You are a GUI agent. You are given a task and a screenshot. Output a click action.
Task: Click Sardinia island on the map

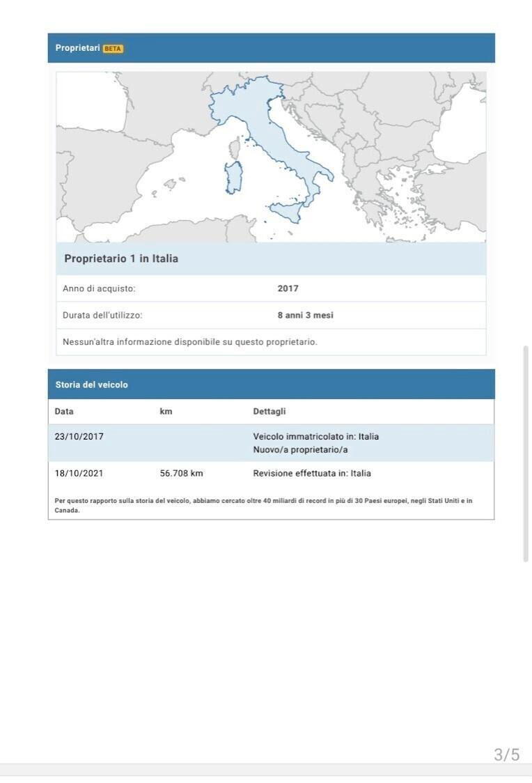click(233, 178)
